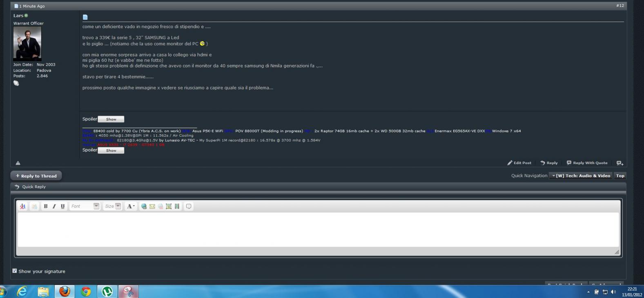Screen dimensions: 644x298
Task: Click the Remove Text Formatting icon
Action: 23,207
